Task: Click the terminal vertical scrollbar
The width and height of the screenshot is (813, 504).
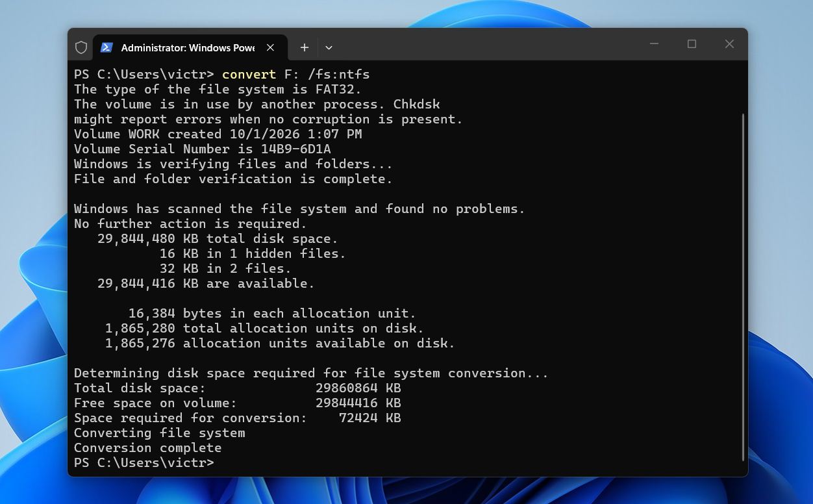Action: click(744, 287)
